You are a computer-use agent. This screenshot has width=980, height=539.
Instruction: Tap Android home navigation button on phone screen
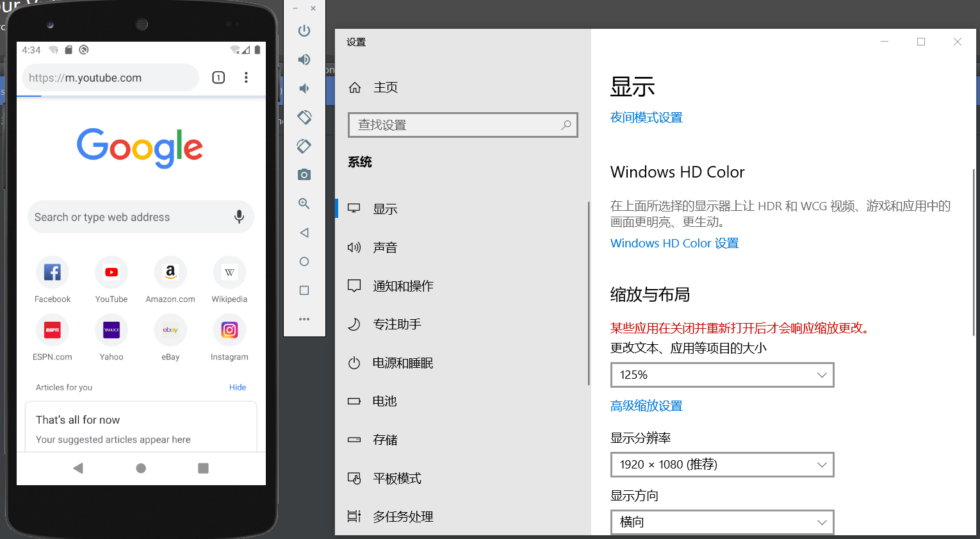[x=141, y=469]
